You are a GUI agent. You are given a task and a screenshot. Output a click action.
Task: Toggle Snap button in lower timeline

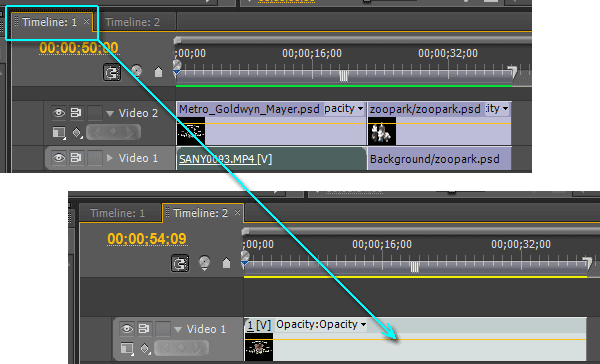click(x=180, y=263)
